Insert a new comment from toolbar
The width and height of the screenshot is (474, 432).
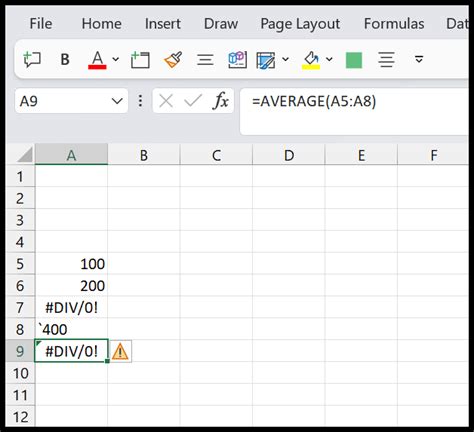[x=32, y=60]
